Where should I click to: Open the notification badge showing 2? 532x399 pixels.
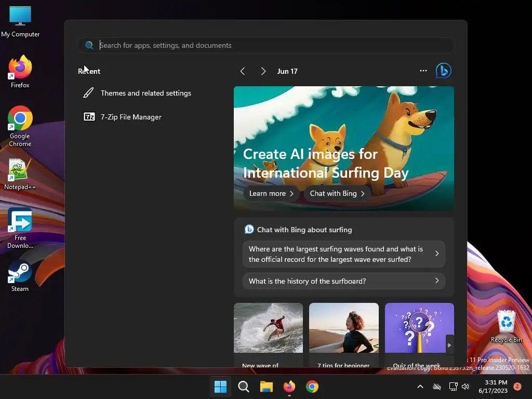[517, 387]
